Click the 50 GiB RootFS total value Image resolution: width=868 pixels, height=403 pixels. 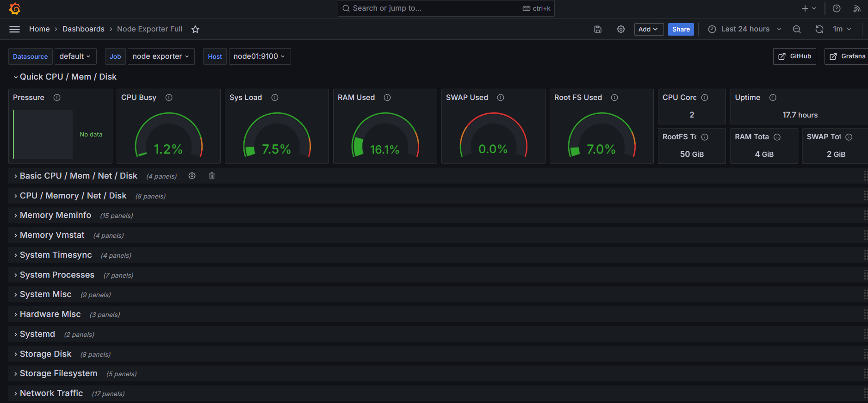coord(692,154)
